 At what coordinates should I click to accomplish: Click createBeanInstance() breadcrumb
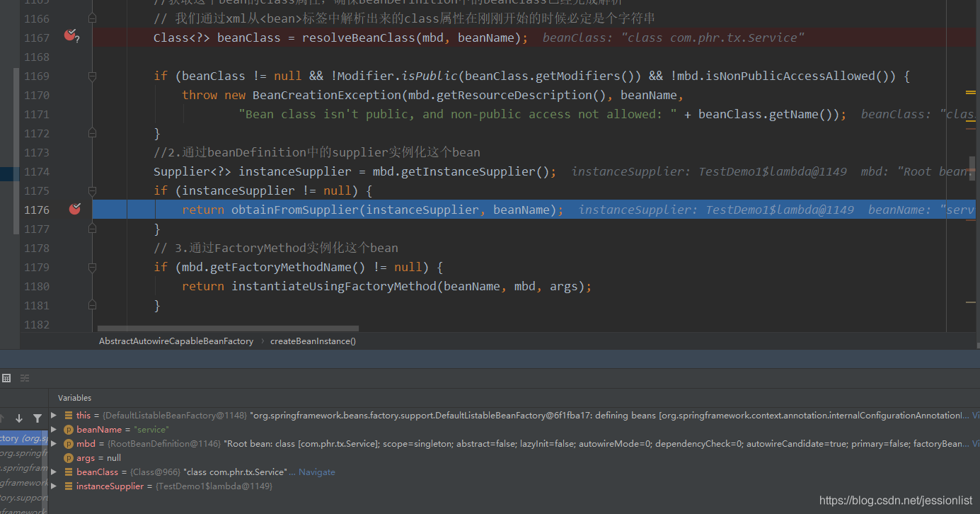click(313, 341)
